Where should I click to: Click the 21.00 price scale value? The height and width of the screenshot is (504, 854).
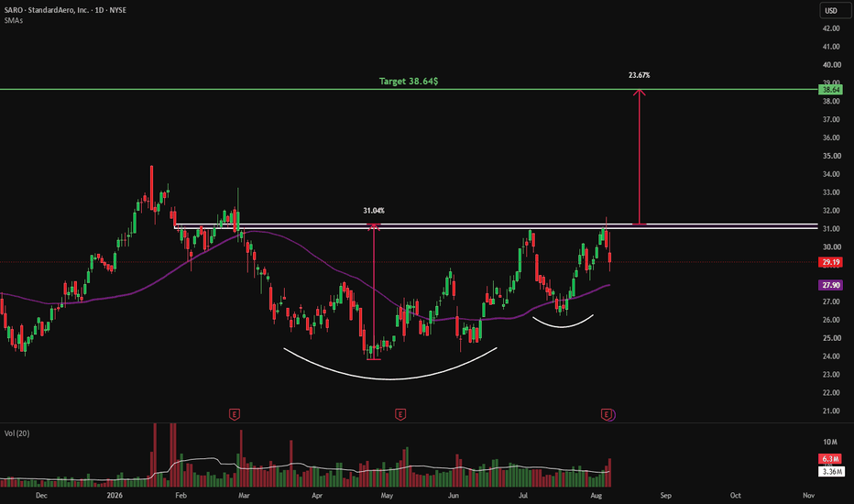(831, 411)
